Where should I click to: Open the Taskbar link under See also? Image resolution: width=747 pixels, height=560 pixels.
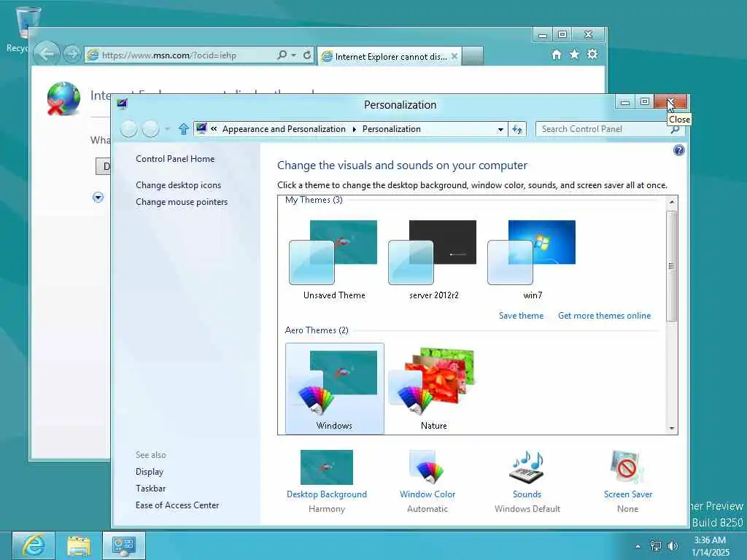[x=150, y=488]
